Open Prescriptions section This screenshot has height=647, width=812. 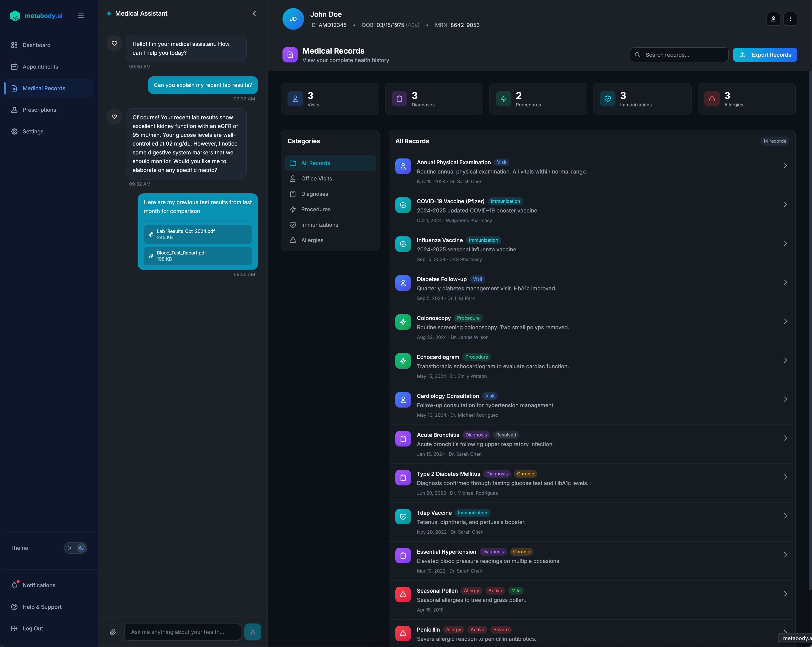coord(40,110)
